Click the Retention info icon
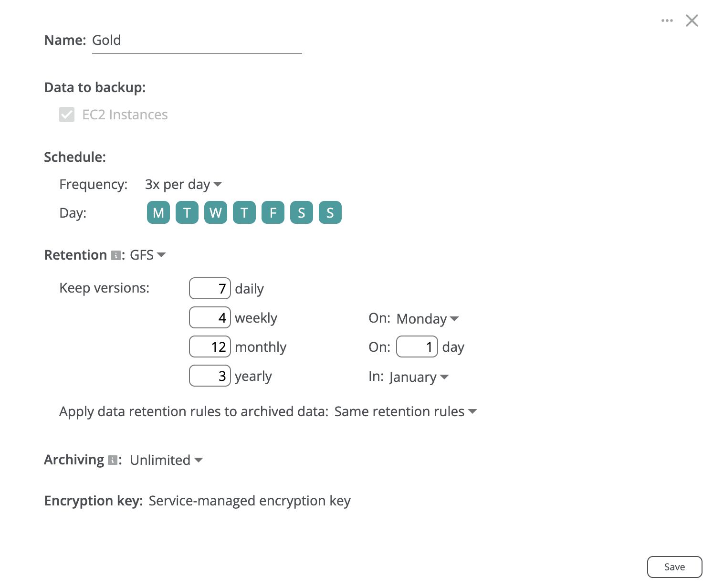This screenshot has height=588, width=713. [115, 256]
